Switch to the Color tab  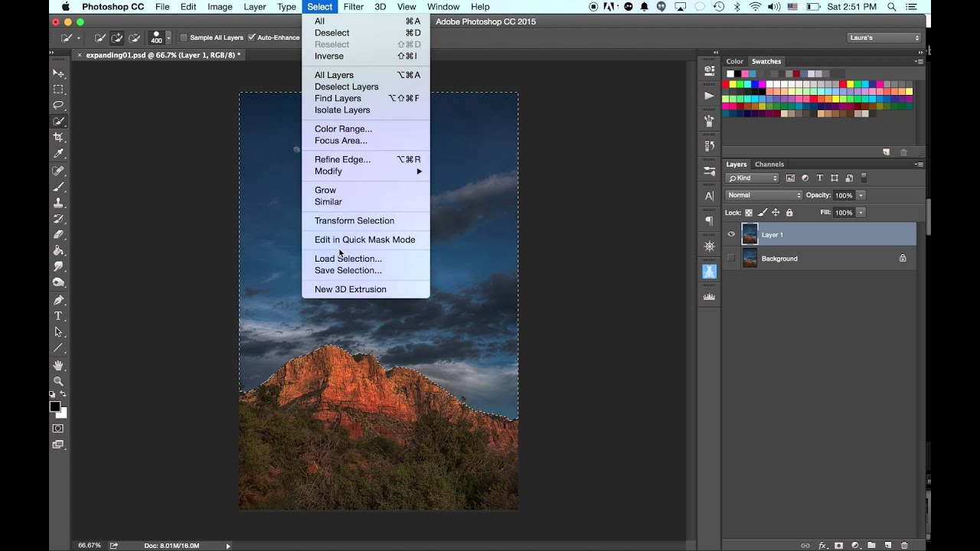(x=735, y=61)
